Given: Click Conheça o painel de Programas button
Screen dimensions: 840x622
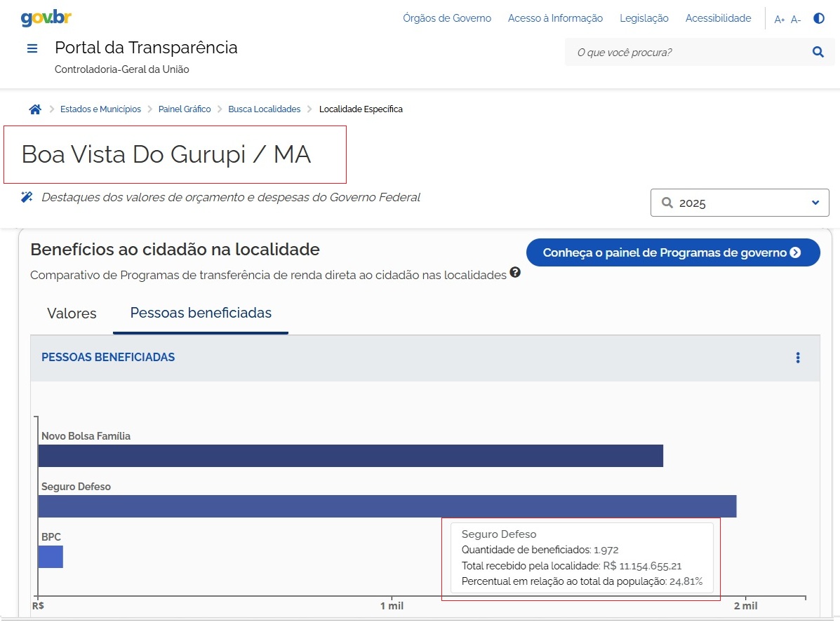Looking at the screenshot, I should pyautogui.click(x=672, y=252).
